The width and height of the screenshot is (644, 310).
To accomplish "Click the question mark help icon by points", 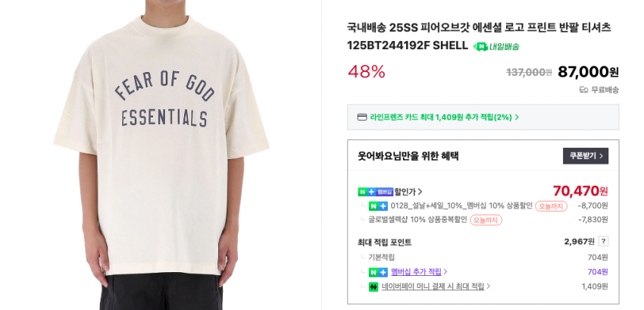I will tap(603, 241).
